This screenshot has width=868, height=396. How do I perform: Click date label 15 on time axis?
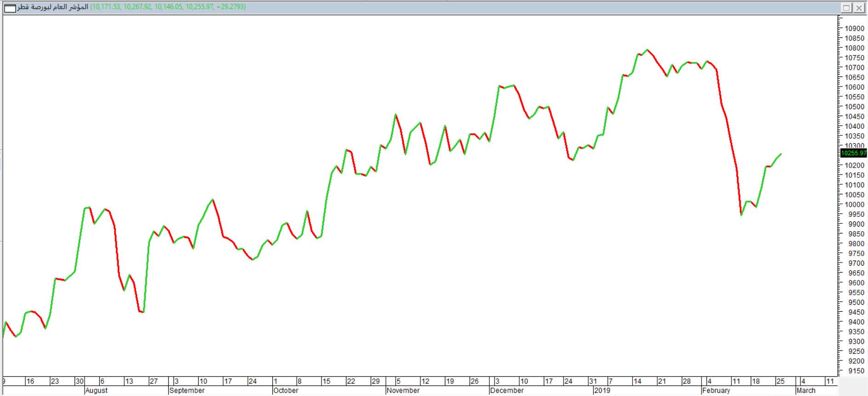tap(326, 381)
